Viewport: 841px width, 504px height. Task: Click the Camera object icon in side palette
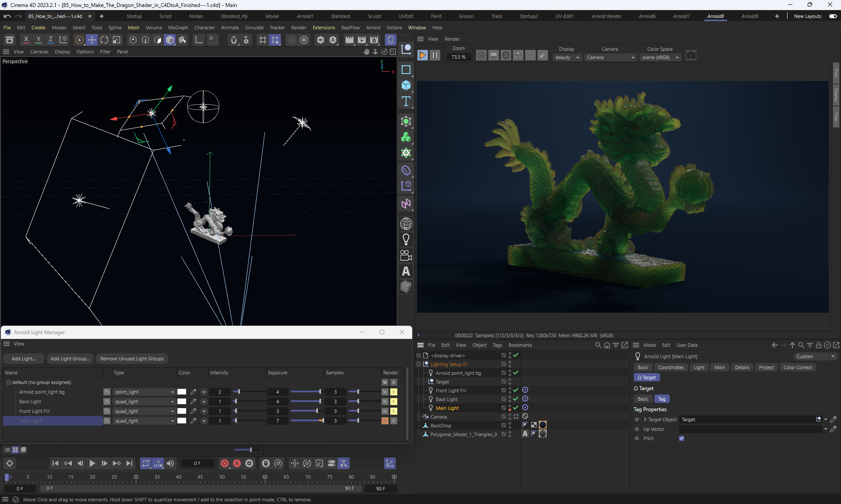point(406,255)
